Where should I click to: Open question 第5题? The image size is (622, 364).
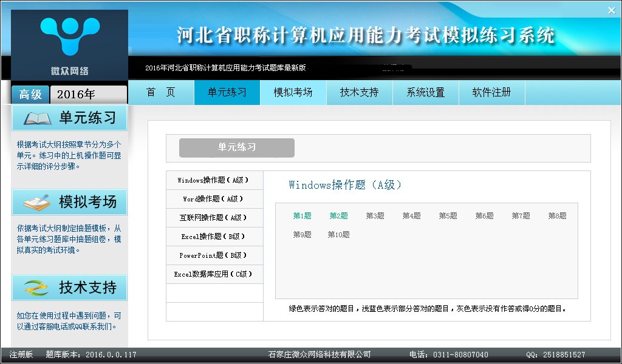pos(448,216)
